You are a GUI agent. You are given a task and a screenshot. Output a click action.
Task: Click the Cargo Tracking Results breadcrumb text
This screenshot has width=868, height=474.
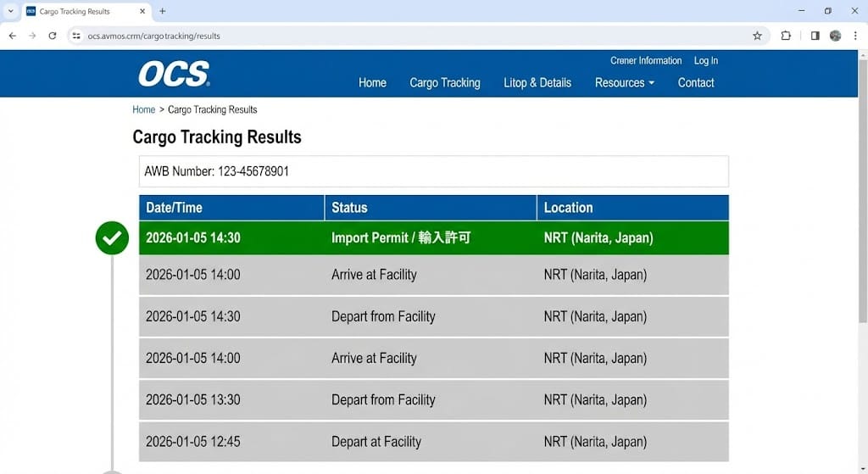(x=212, y=109)
